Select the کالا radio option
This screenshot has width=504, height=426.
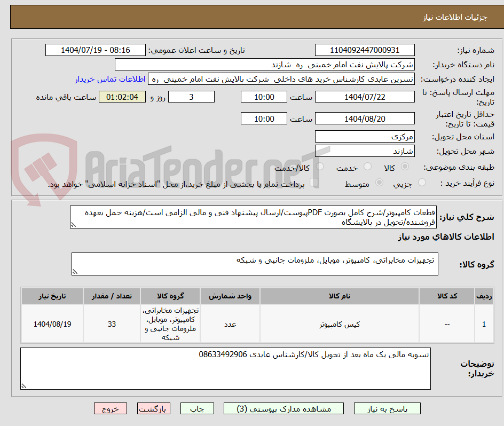pos(405,167)
